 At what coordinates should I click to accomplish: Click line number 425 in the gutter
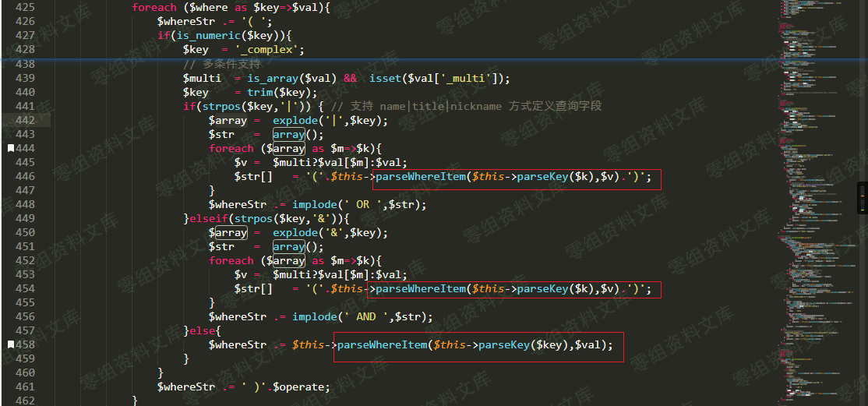(25, 7)
